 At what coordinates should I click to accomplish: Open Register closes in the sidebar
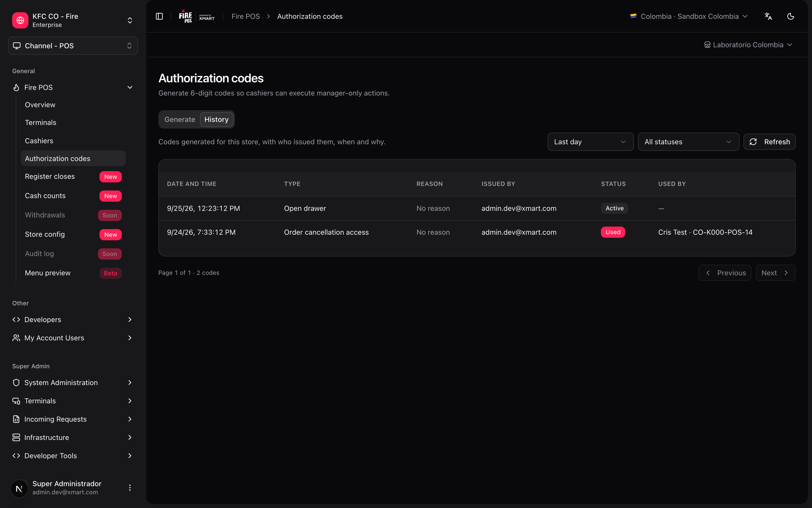[x=73, y=176]
